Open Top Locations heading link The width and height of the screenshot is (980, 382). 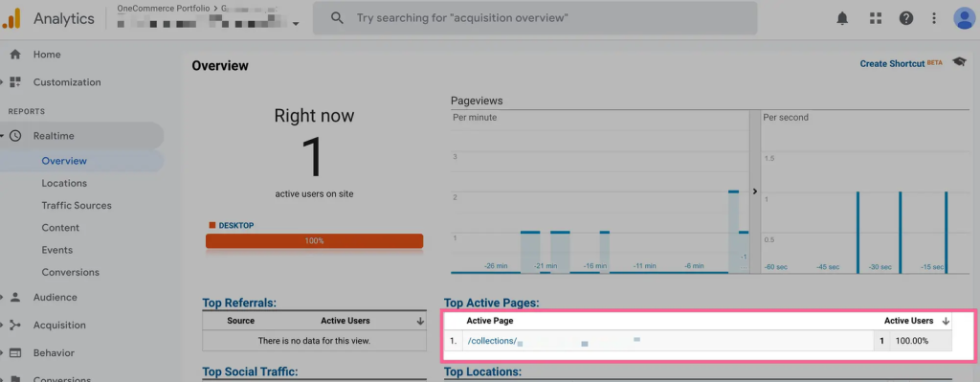click(482, 372)
